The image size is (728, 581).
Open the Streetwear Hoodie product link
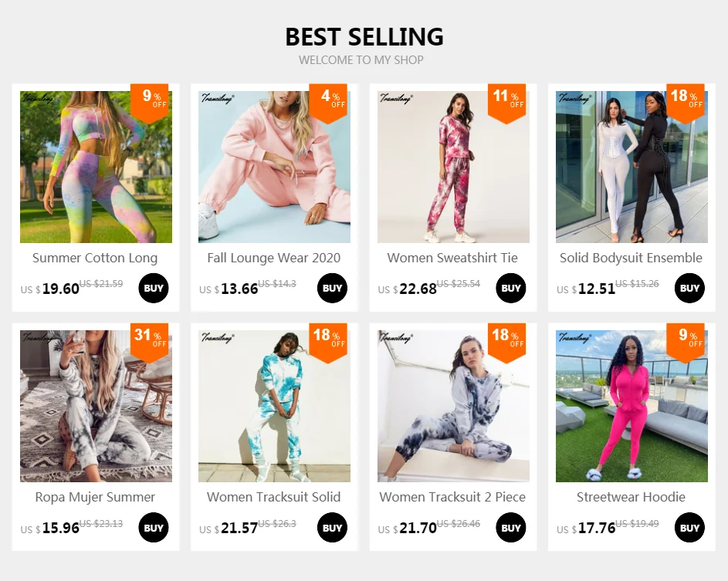click(x=631, y=497)
